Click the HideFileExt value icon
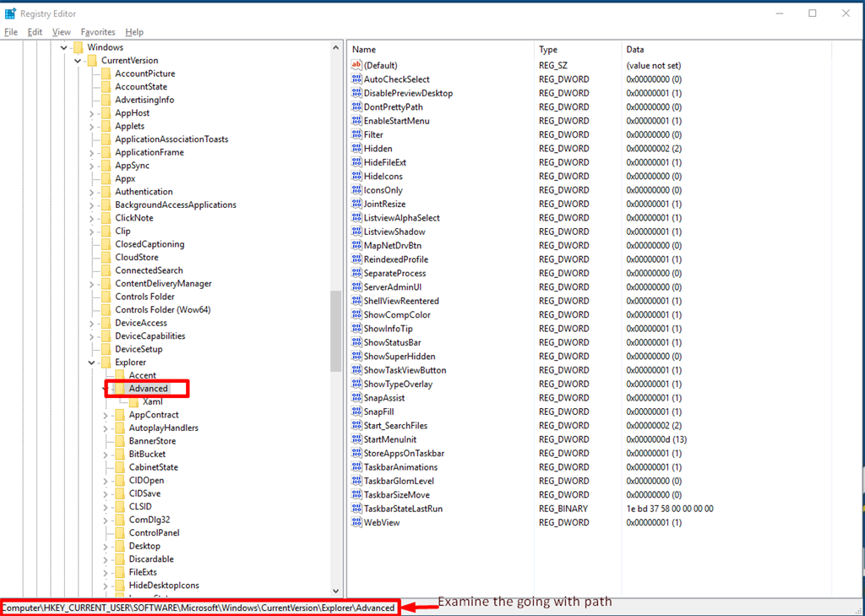 coord(356,161)
